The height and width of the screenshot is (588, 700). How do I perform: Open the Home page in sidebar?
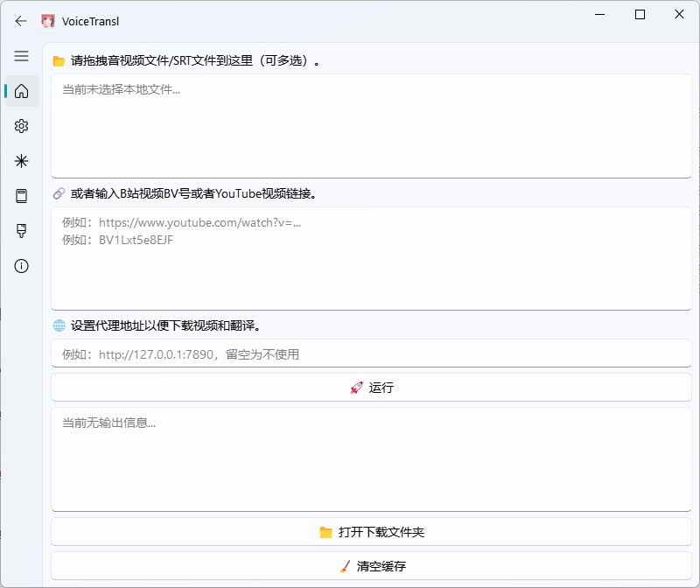[x=21, y=91]
